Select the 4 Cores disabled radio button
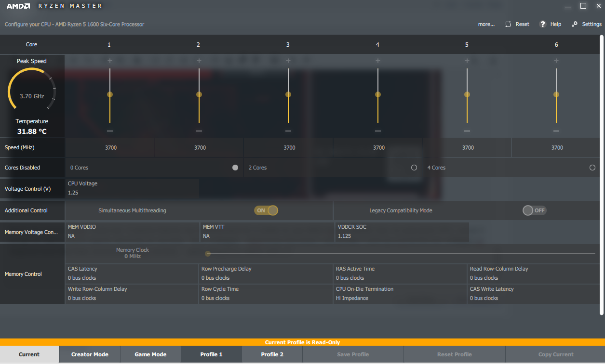This screenshot has width=605, height=364. coord(592,168)
